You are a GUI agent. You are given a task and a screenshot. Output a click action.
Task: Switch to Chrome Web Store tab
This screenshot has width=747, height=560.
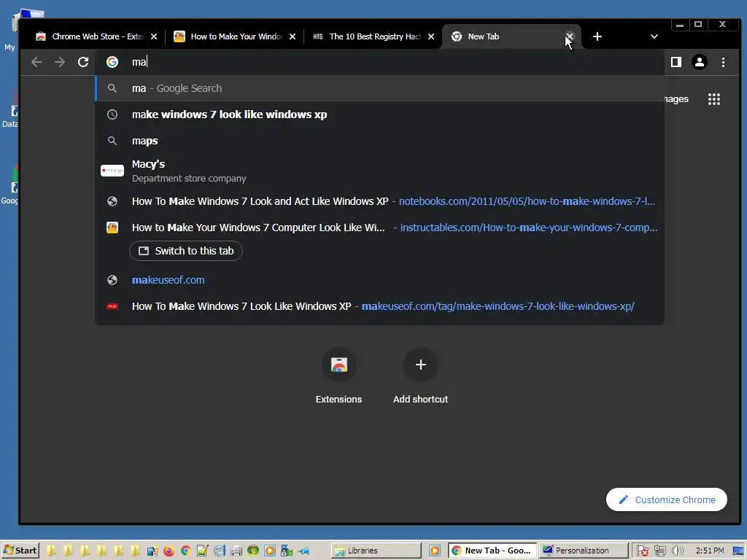90,36
